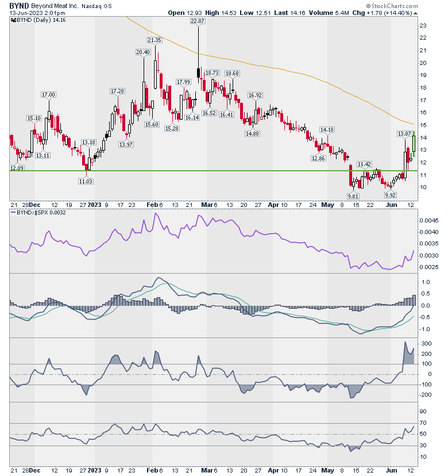
Task: Click the High 14.53 value
Action: [x=221, y=13]
